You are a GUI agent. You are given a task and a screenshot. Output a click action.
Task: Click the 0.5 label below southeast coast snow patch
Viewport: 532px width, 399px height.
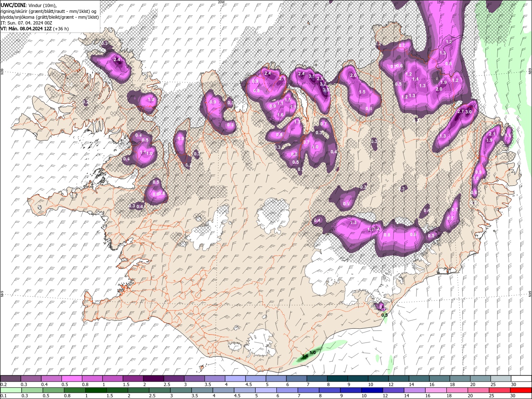pos(384,315)
